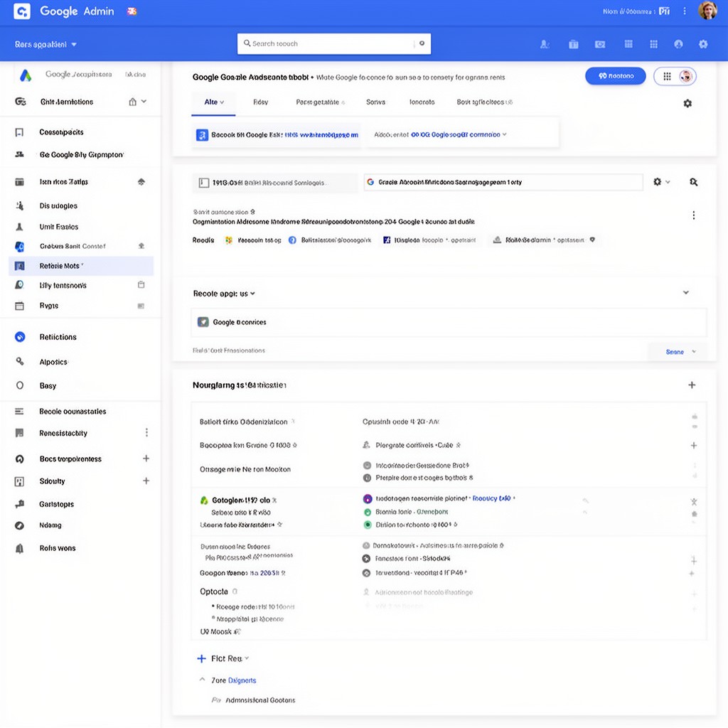Click the Retictions blue circle icon
Image resolution: width=728 pixels, height=728 pixels.
20,337
